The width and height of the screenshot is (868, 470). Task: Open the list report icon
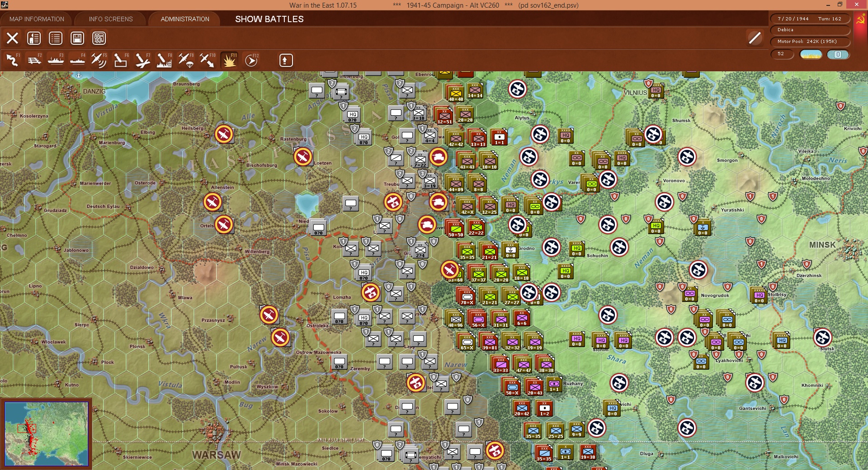[x=56, y=38]
